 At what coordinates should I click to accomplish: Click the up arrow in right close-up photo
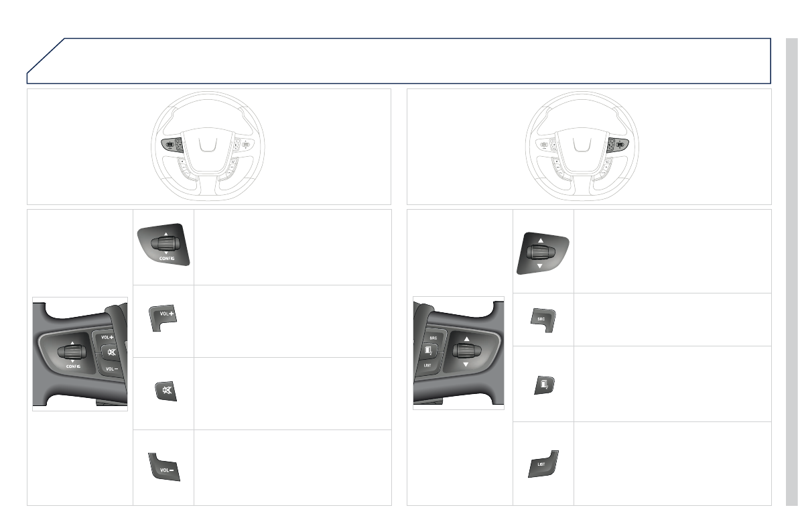467,338
